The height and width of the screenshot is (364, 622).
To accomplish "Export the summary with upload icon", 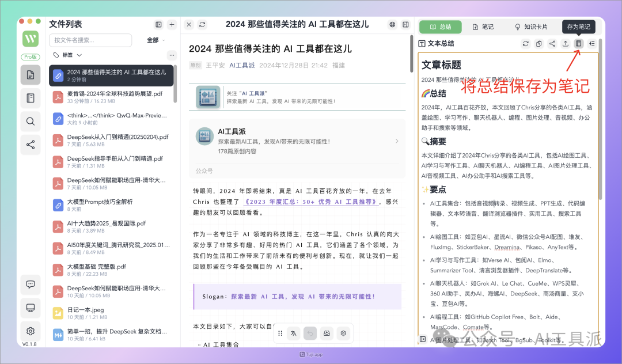I will [x=566, y=44].
